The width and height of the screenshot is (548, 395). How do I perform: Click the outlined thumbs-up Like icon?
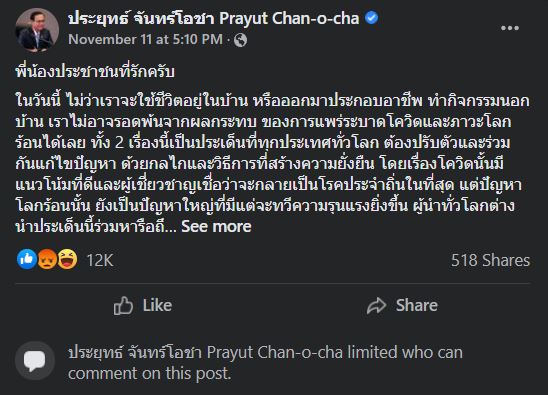(x=123, y=306)
